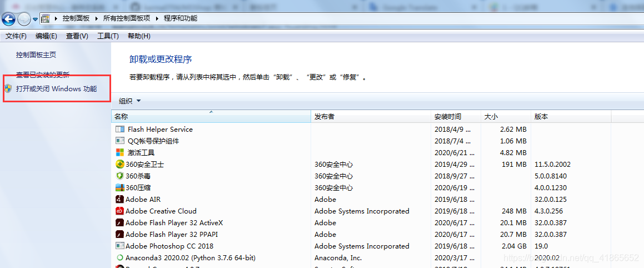This screenshot has height=268, width=644.
Task: Select Adobe Photoshop CC 2018 name
Action: pyautogui.click(x=169, y=246)
